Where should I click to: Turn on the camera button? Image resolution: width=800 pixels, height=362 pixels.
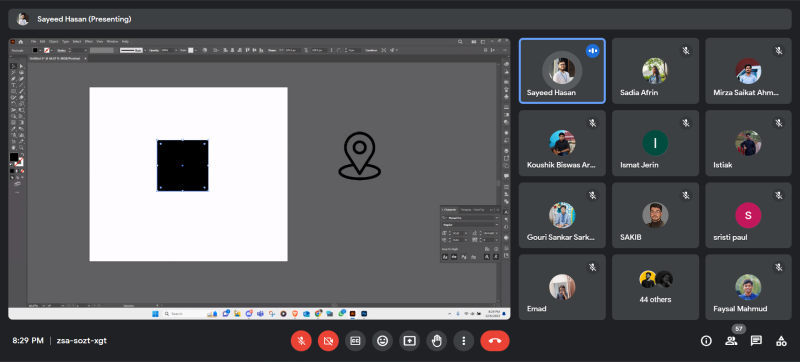click(328, 341)
